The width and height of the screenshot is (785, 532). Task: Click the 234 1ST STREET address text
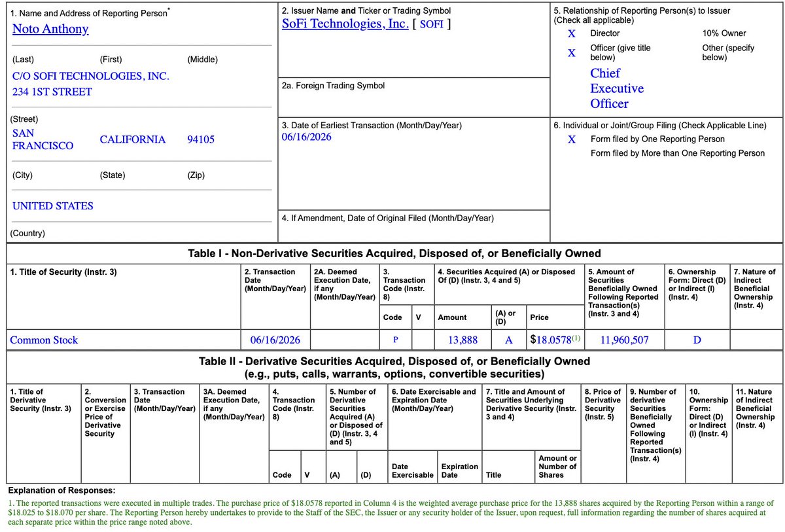(52, 92)
